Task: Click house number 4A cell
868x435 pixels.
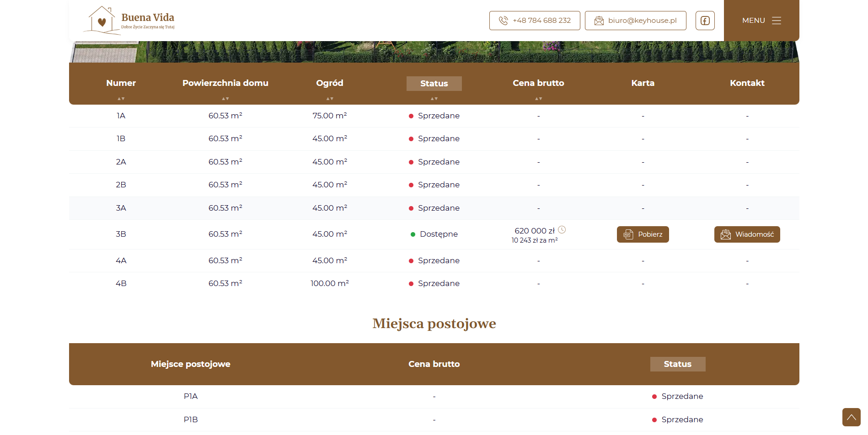Action: pos(121,260)
